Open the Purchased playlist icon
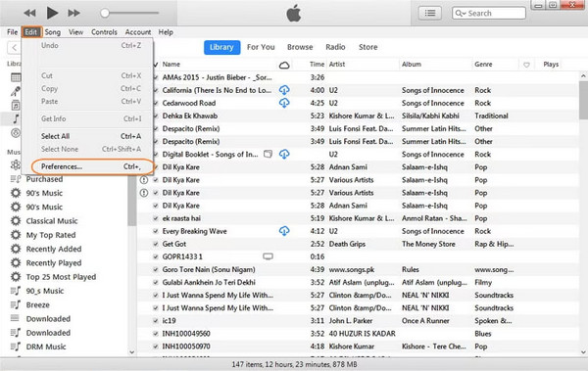 pos(16,179)
